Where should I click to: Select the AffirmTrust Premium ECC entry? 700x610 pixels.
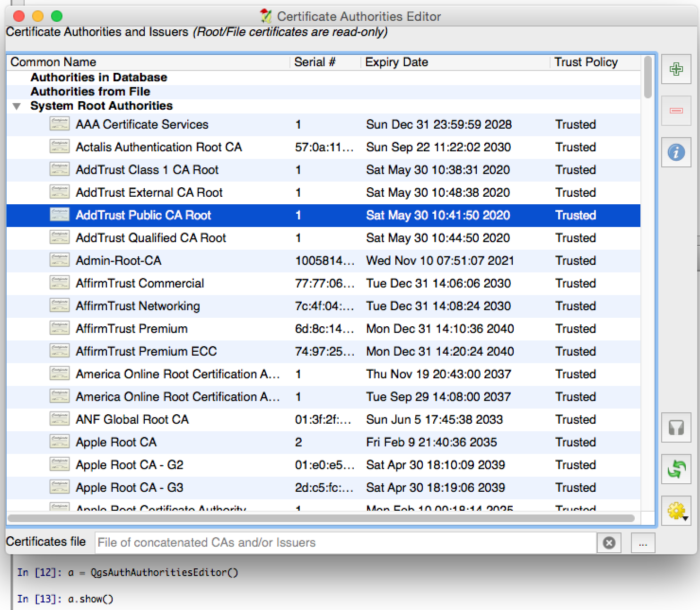146,352
